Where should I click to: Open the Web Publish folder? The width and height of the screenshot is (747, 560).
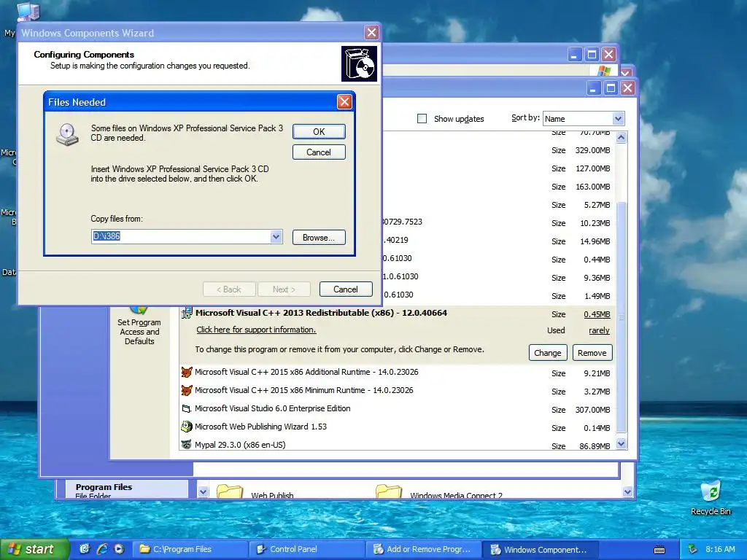255,492
